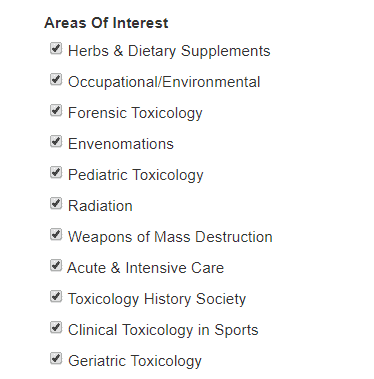Uncheck the Radiation checkbox

[x=56, y=203]
